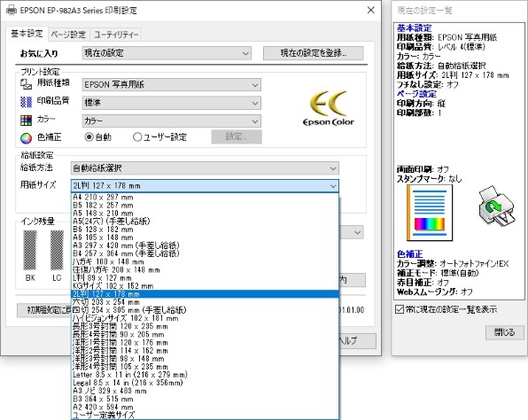Viewport: 528px width, 420px height.
Task: Choose Legal 8.5 x 14 in size
Action: (205, 383)
